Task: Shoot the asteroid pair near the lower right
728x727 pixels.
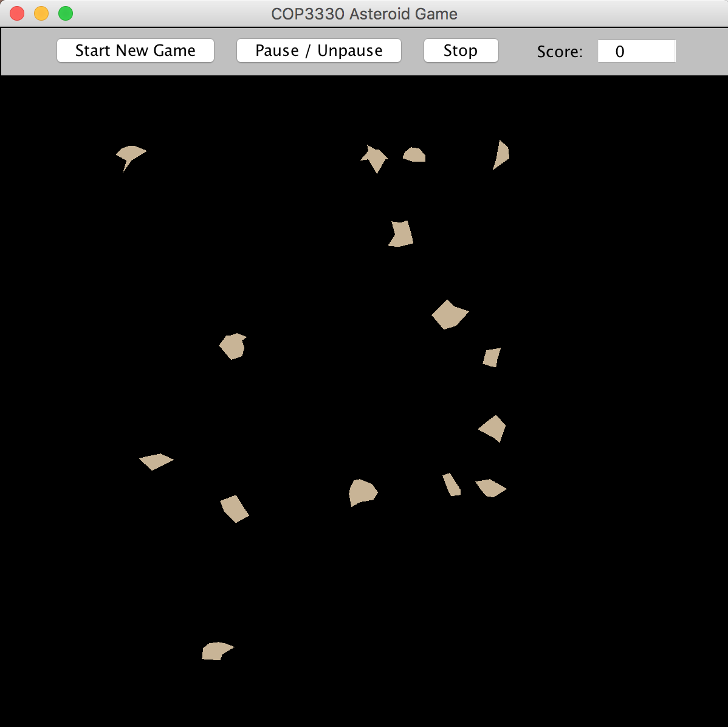Action: click(x=474, y=486)
